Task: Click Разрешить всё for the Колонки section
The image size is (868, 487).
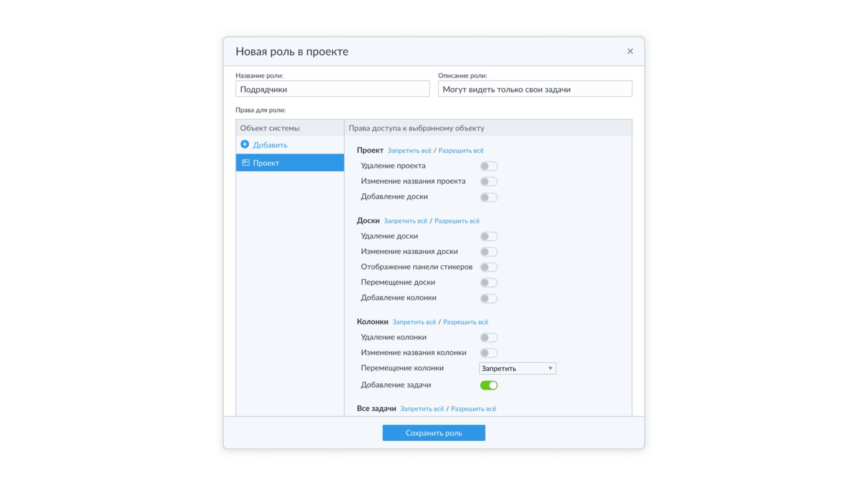Action: 465,322
